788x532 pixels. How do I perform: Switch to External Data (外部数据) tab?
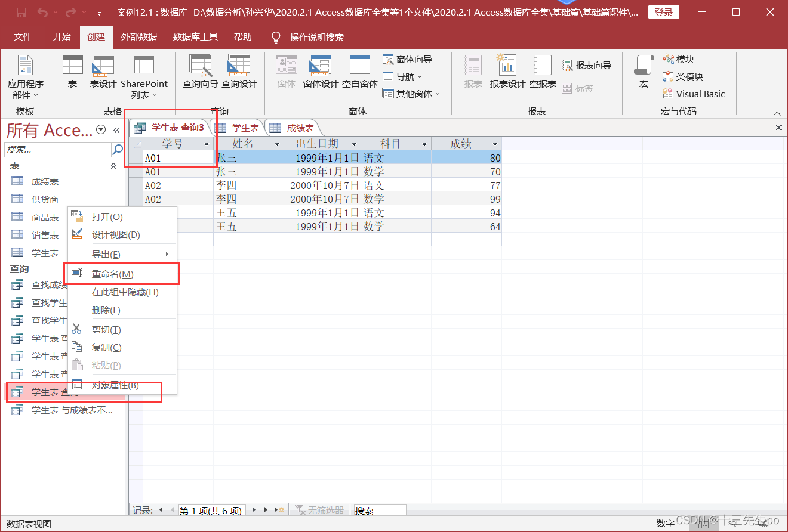click(x=138, y=37)
